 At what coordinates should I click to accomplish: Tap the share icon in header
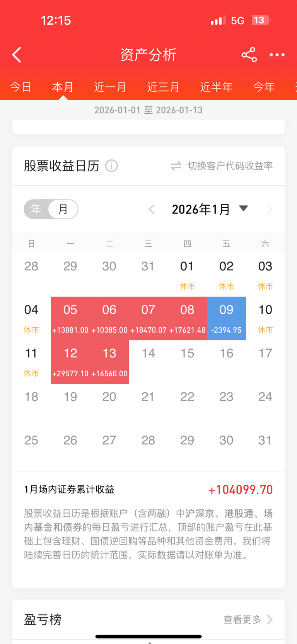click(x=249, y=55)
